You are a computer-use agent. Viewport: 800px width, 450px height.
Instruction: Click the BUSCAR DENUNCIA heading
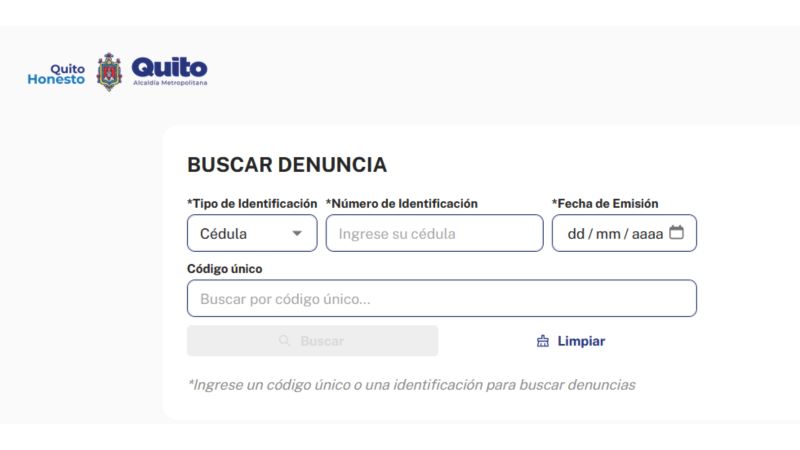point(287,165)
